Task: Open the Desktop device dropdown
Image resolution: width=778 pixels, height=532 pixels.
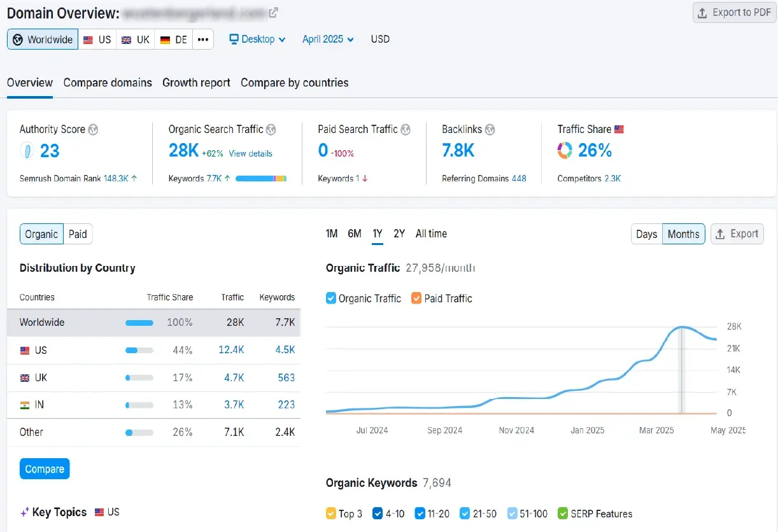Action: tap(258, 39)
